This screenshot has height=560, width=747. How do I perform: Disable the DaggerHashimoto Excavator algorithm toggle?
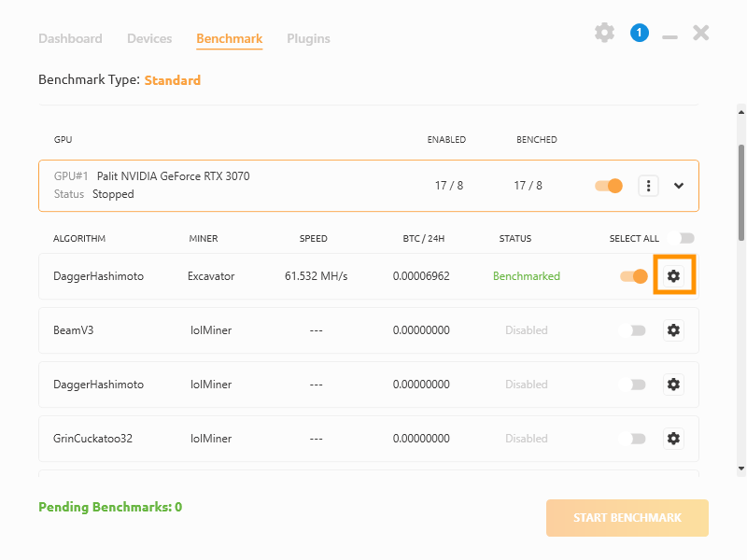tap(633, 275)
